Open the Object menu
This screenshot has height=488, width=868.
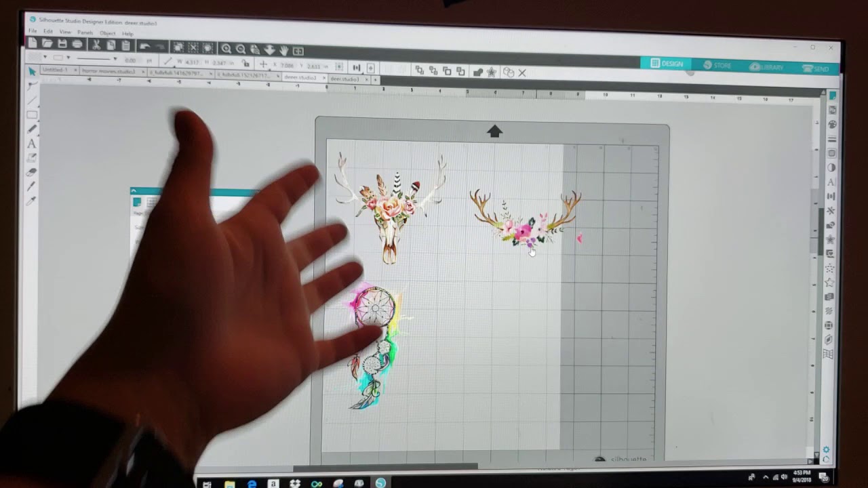[107, 33]
